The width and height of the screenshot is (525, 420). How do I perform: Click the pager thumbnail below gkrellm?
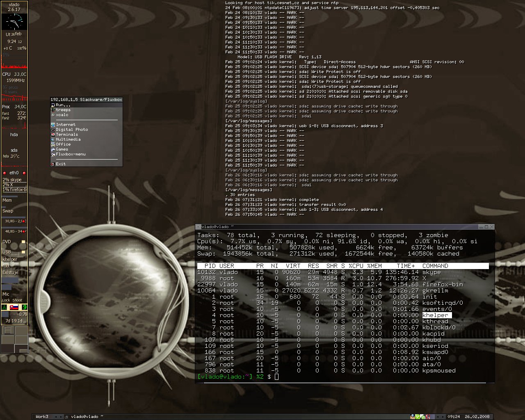pyautogui.click(x=14, y=339)
